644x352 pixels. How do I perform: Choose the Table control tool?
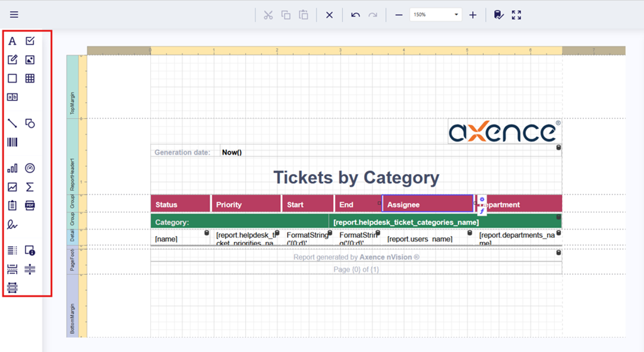coord(30,78)
